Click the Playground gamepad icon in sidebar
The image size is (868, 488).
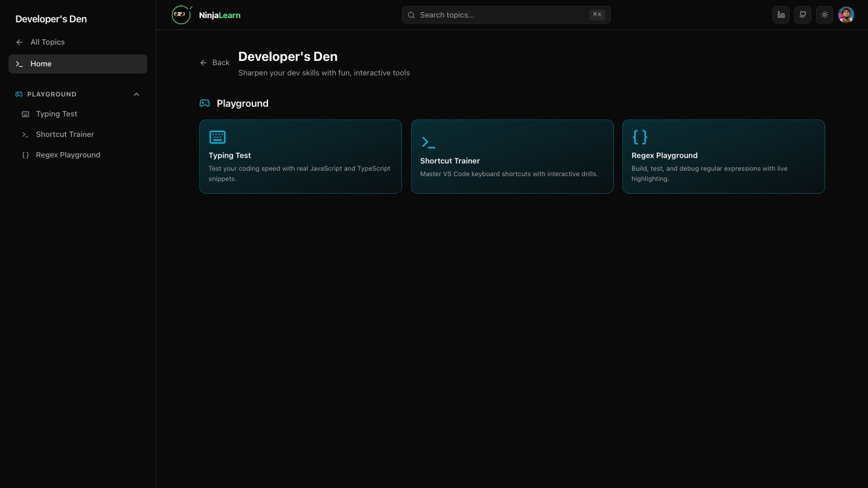click(19, 94)
